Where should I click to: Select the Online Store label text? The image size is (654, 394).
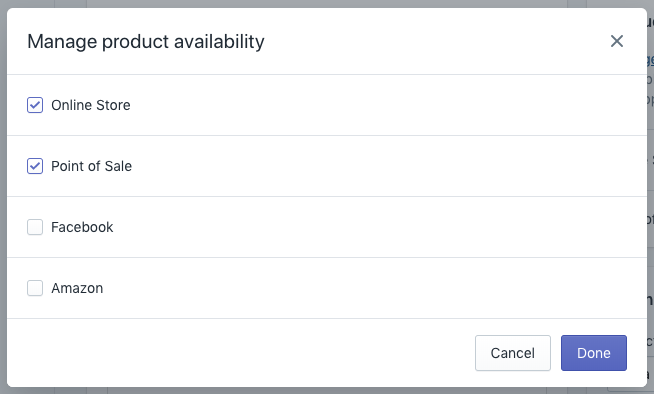pos(91,105)
